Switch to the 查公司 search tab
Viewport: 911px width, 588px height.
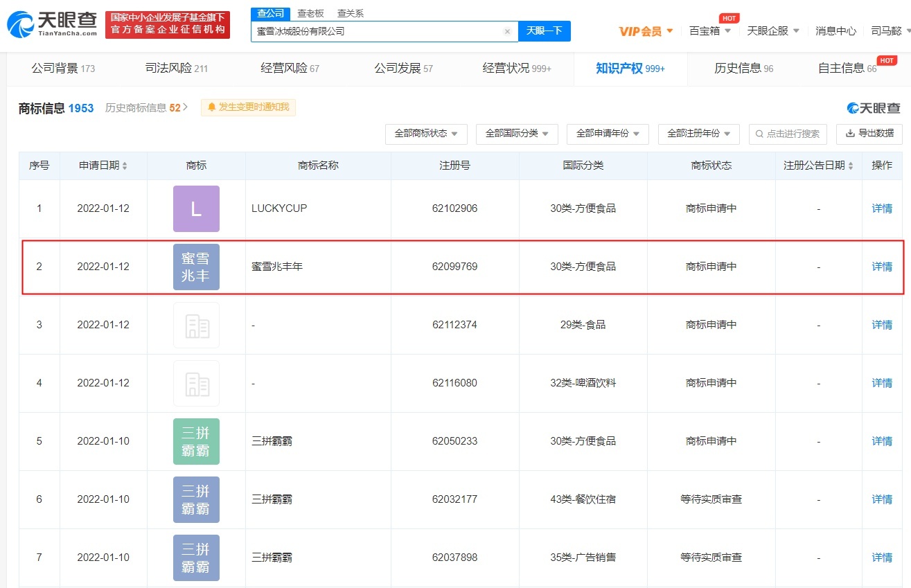pos(270,13)
